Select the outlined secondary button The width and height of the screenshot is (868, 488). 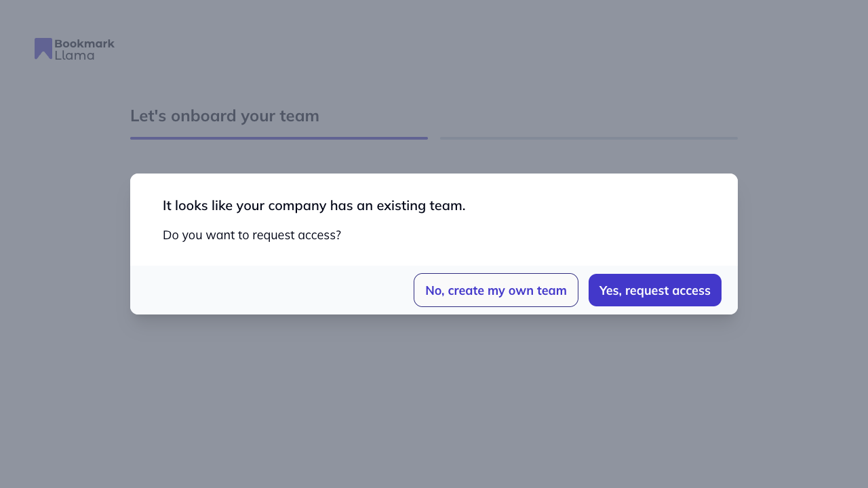click(496, 290)
